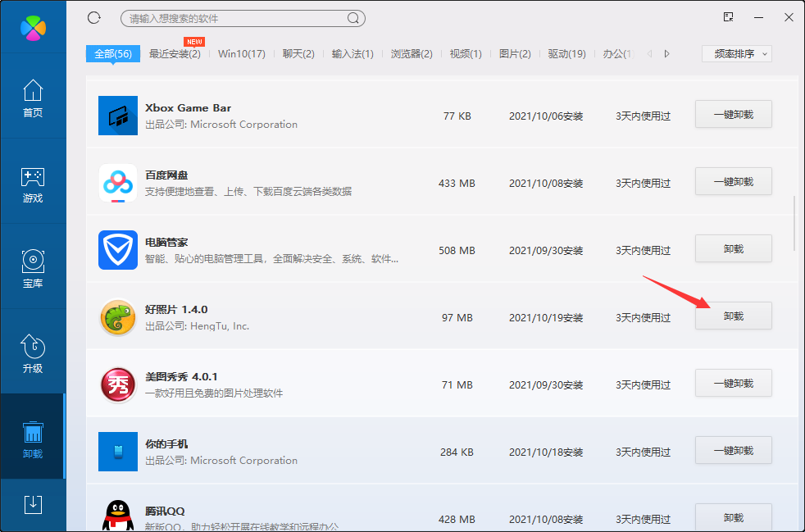Click the refresh icon beside search box

tap(94, 18)
